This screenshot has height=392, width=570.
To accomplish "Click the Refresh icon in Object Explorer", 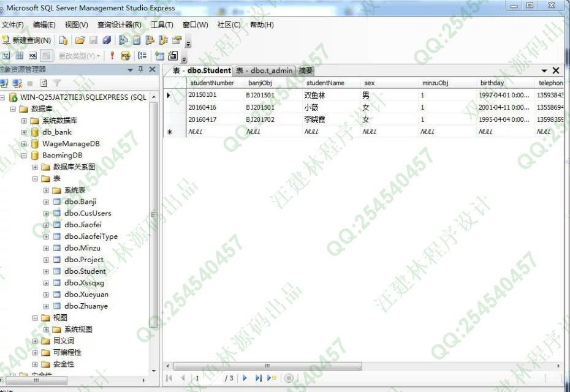I will 44,83.
